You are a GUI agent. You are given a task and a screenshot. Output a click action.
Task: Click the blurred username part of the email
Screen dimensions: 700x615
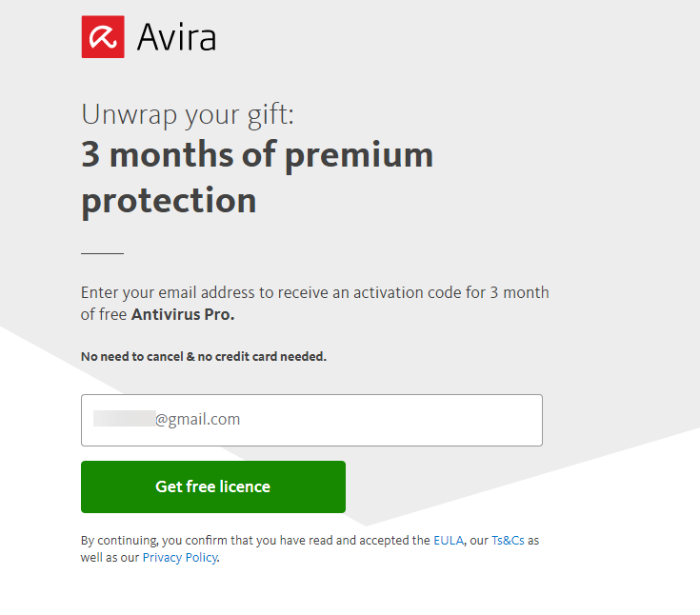point(124,419)
